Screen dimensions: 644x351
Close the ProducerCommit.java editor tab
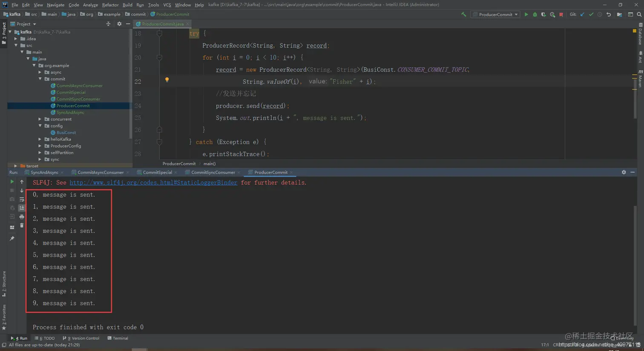pos(187,24)
